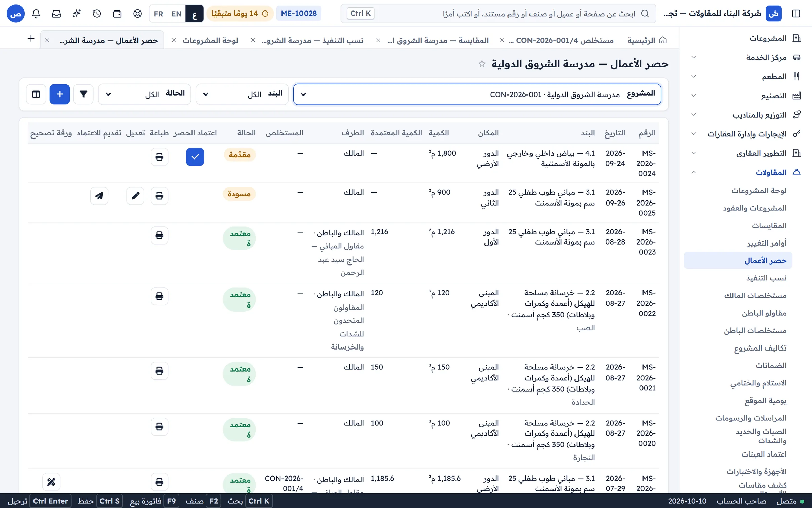The height and width of the screenshot is (508, 812).
Task: Open user avatar ص menu
Action: pos(16,14)
